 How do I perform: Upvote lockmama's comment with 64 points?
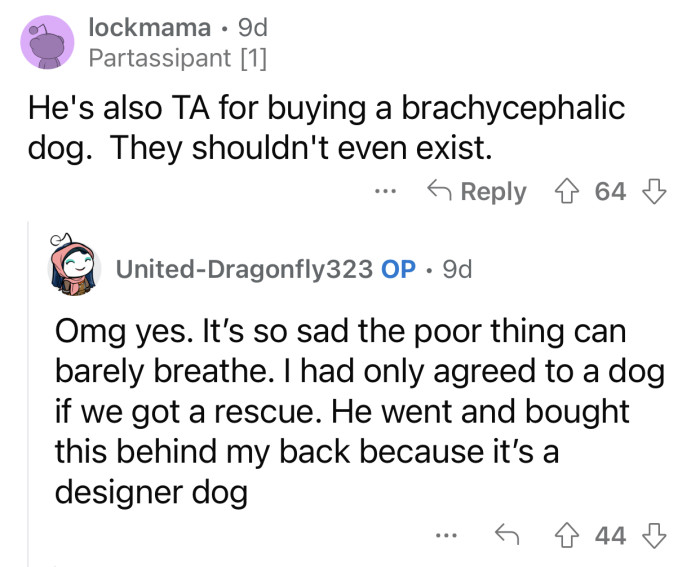coord(567,192)
